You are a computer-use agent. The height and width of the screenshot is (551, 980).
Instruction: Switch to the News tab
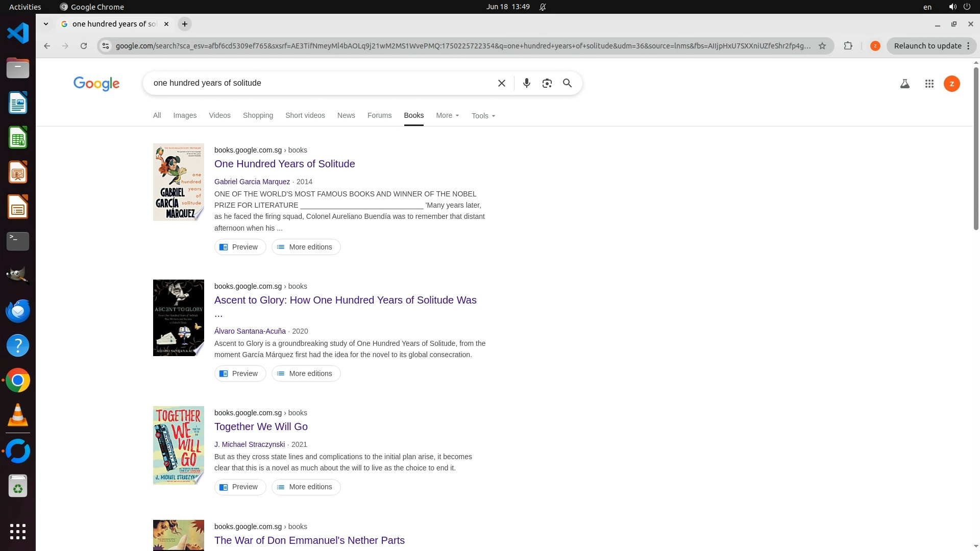tap(346, 116)
